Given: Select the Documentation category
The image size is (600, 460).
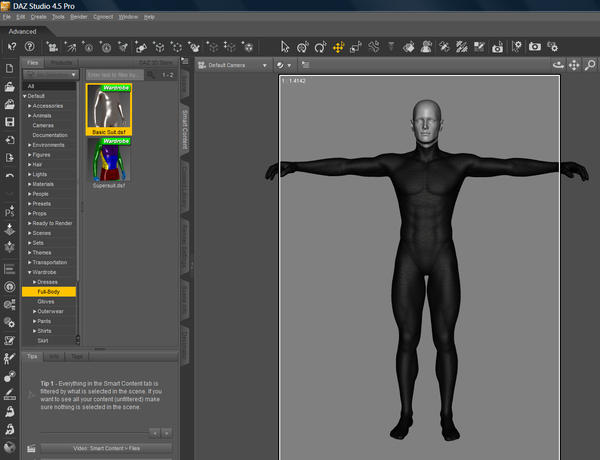Looking at the screenshot, I should (x=49, y=135).
